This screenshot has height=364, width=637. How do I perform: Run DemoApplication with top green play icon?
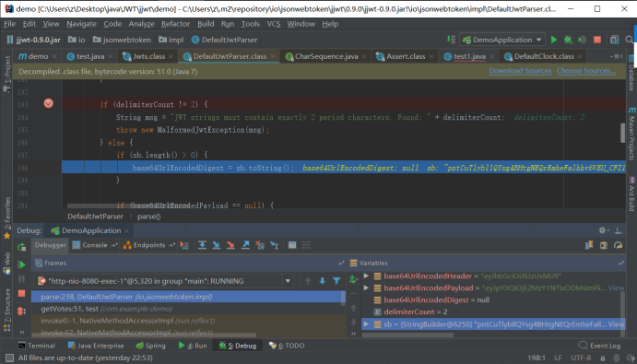pos(554,40)
